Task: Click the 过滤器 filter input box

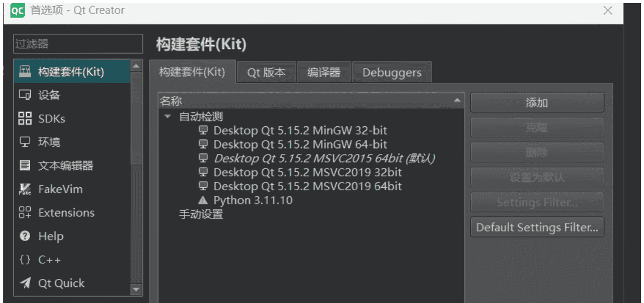Action: (x=77, y=44)
